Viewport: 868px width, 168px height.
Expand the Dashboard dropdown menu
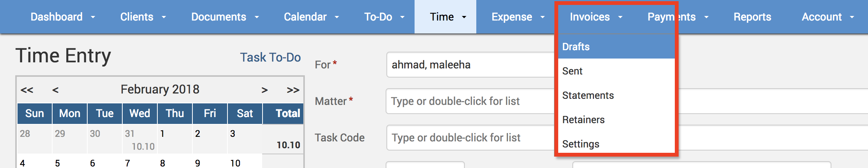(62, 17)
